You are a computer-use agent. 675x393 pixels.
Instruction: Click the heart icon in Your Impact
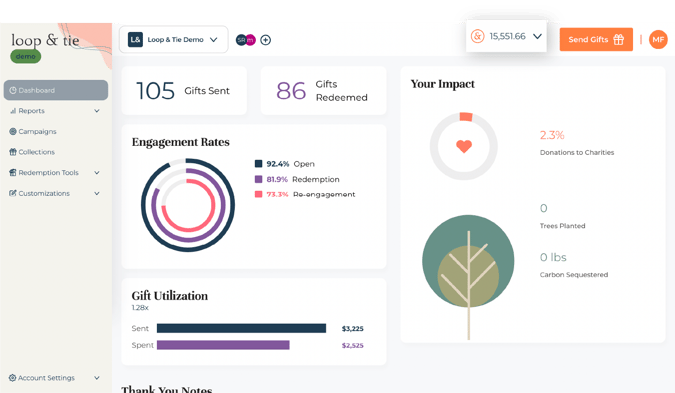pos(464,147)
